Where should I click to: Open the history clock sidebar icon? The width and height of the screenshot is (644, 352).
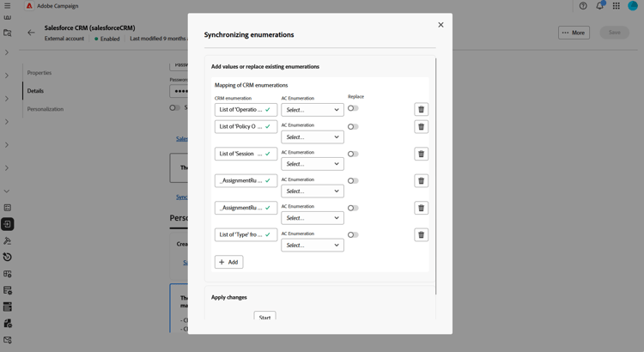[x=8, y=257]
